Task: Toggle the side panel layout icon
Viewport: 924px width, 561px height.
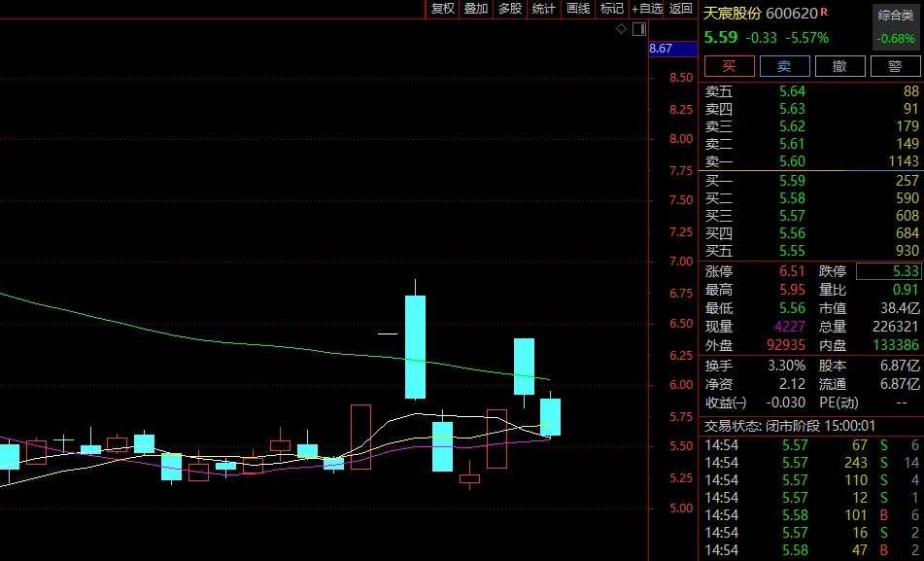Action: coord(638,29)
